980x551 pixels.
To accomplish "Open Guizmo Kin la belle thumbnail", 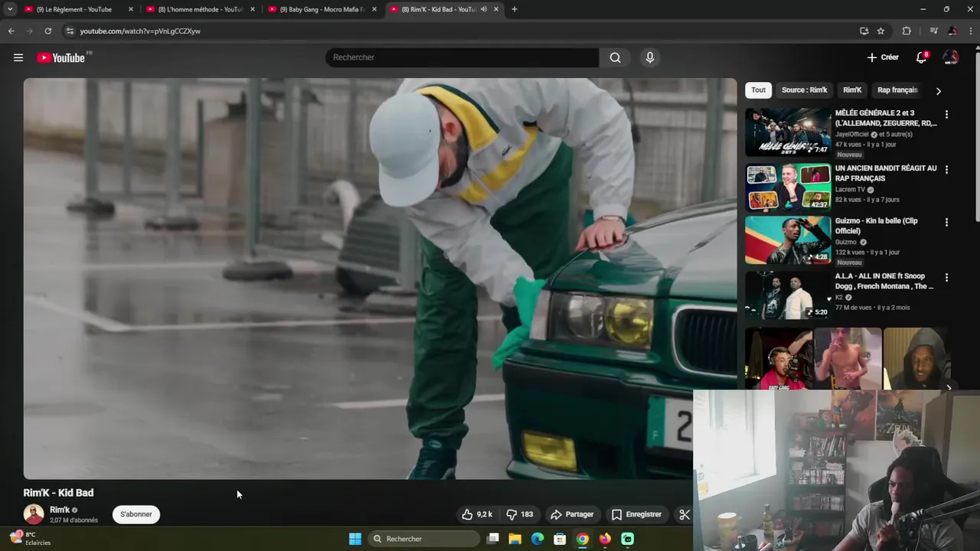I will [x=788, y=240].
